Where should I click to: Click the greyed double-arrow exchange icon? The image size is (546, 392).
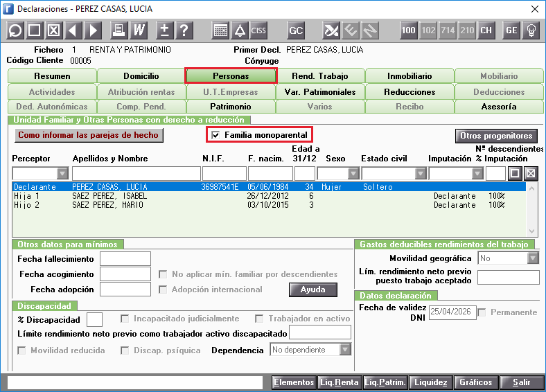pos(370,30)
